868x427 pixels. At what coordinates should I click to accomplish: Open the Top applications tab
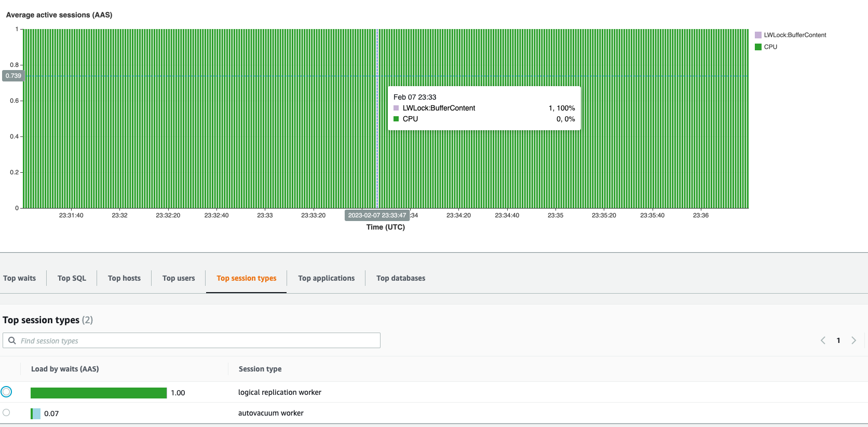(x=326, y=278)
